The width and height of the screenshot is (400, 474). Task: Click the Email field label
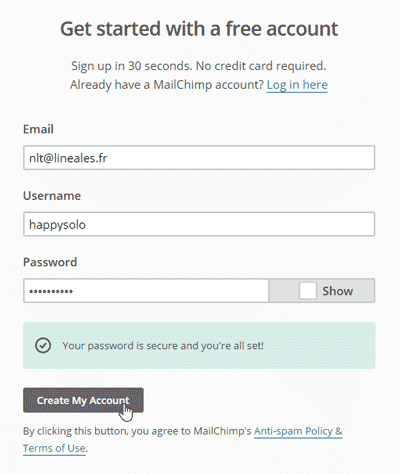tap(38, 129)
